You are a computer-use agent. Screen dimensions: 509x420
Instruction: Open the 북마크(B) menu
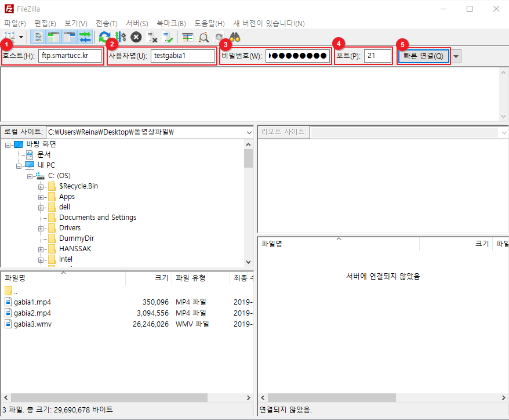(x=172, y=23)
